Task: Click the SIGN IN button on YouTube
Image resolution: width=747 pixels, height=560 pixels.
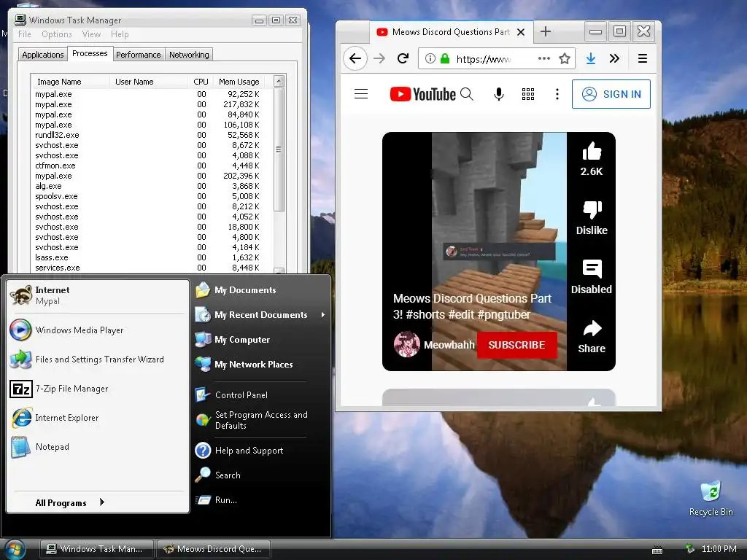Action: tap(611, 94)
